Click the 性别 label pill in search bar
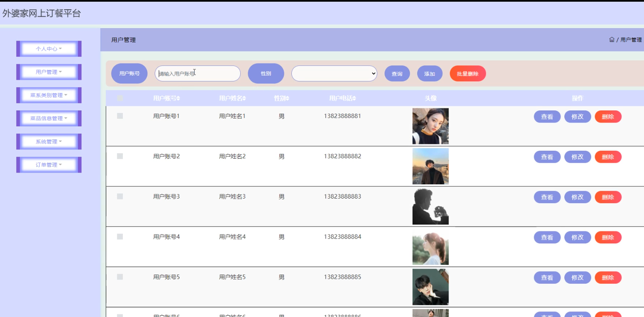The image size is (644, 317). 266,73
